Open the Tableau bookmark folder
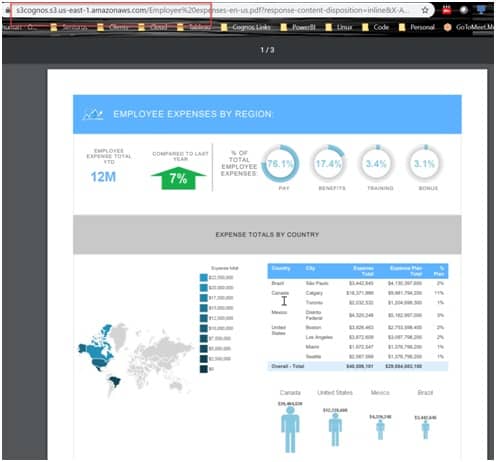 coord(194,27)
